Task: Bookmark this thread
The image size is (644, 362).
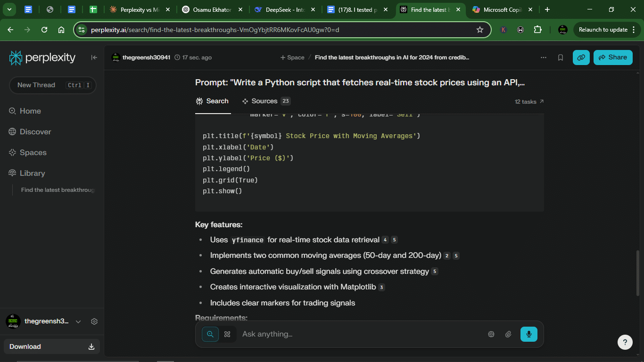Action: tap(561, 58)
